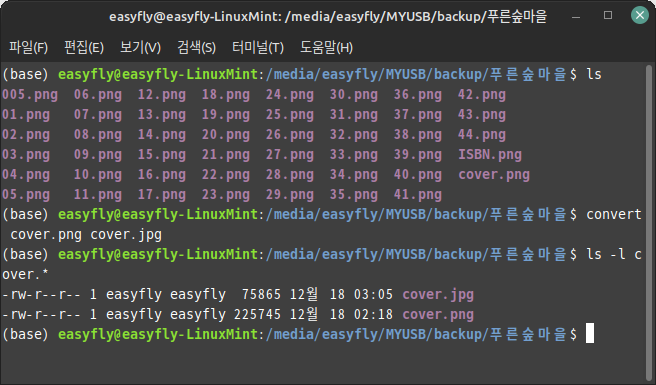Click the filename 19.png
The width and height of the screenshot is (656, 385).
pos(226,115)
